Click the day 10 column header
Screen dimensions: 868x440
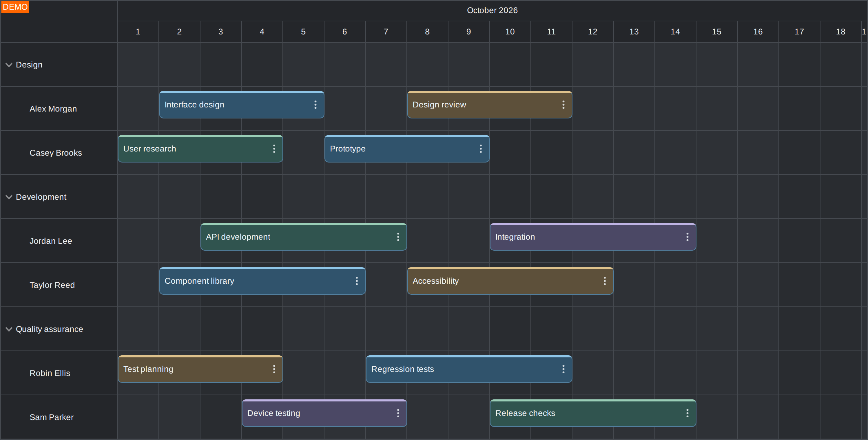(x=510, y=32)
